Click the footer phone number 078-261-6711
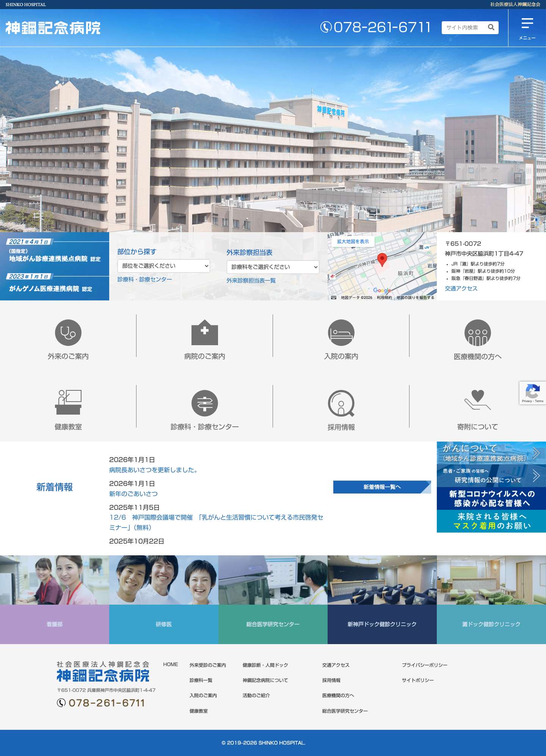This screenshot has width=546, height=756. click(107, 703)
